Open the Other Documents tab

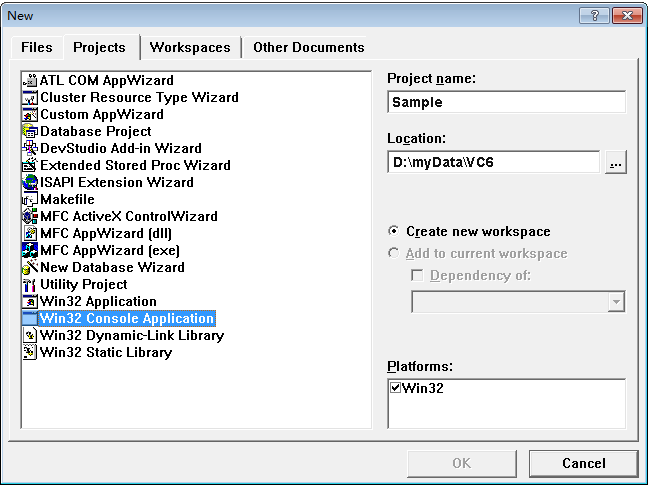coord(309,47)
